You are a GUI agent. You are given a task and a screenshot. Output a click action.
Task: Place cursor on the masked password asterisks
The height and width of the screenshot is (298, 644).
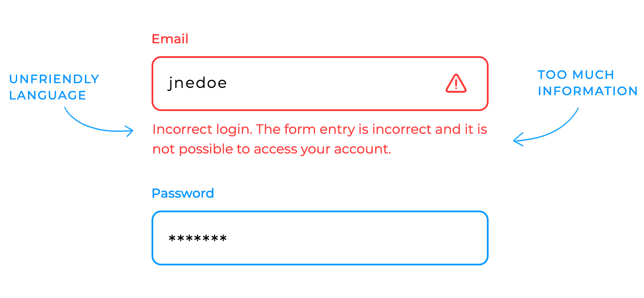(x=198, y=238)
